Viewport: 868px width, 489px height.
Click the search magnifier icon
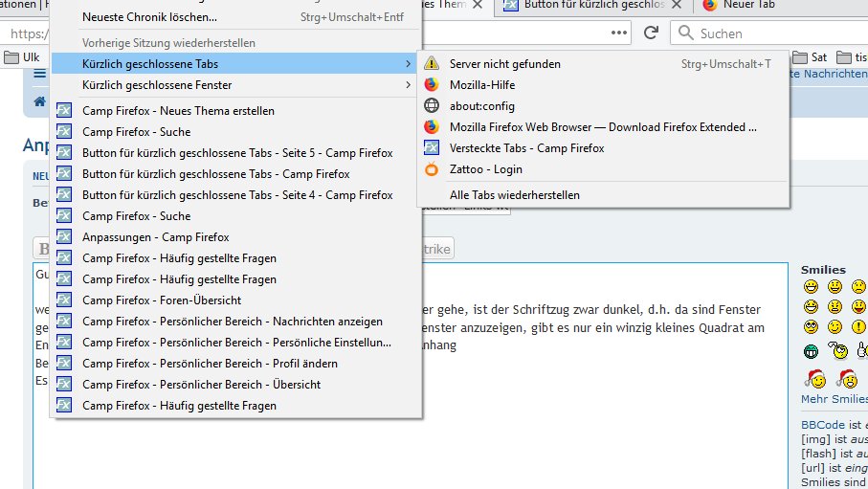(686, 33)
